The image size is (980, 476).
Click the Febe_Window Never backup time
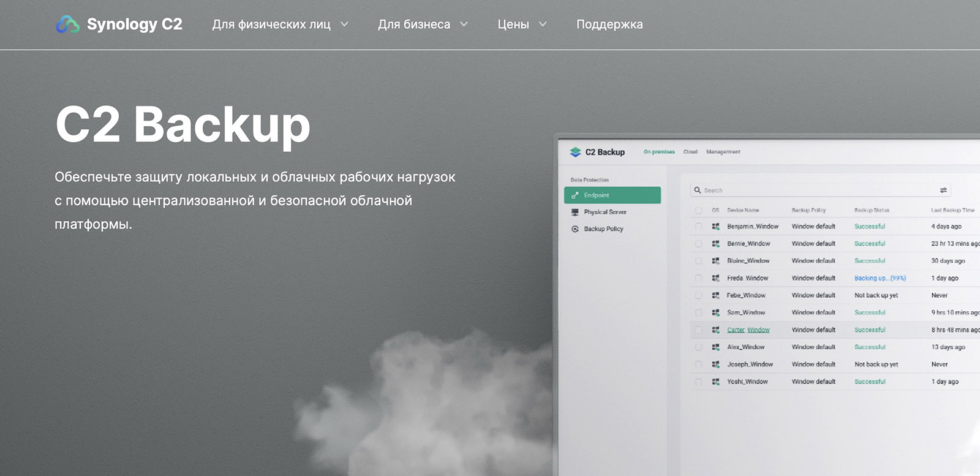[x=940, y=295]
